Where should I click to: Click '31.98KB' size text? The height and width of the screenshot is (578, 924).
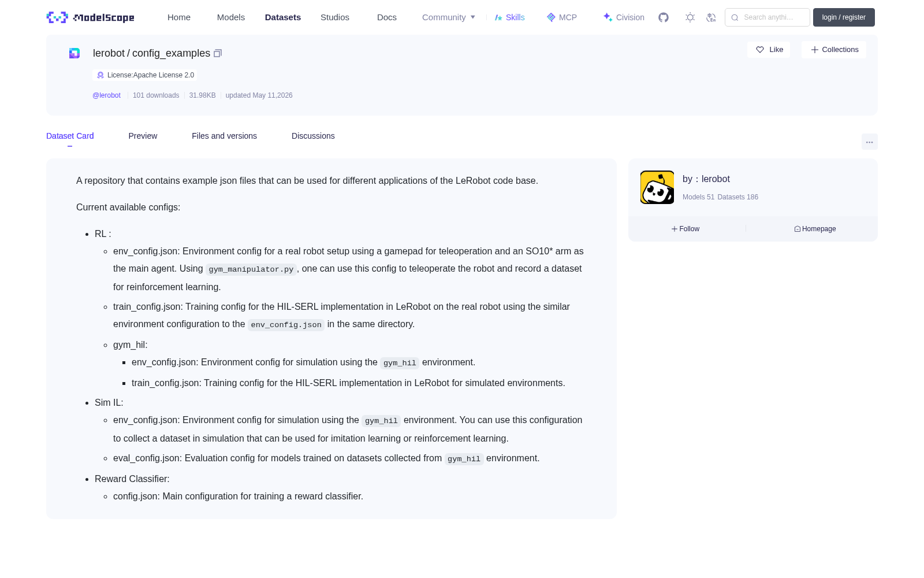coord(202,95)
